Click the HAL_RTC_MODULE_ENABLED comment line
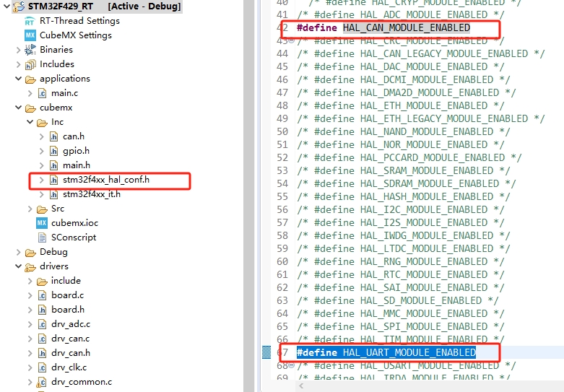The width and height of the screenshot is (564, 392). [400, 275]
